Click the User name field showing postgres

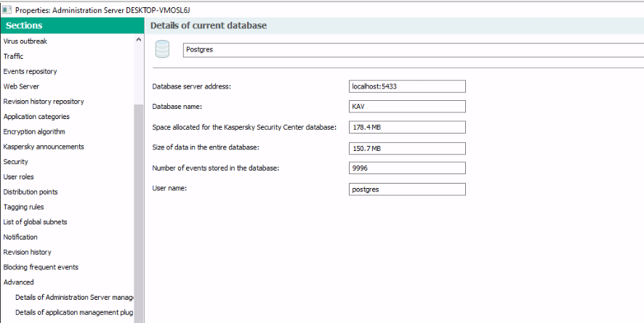407,189
